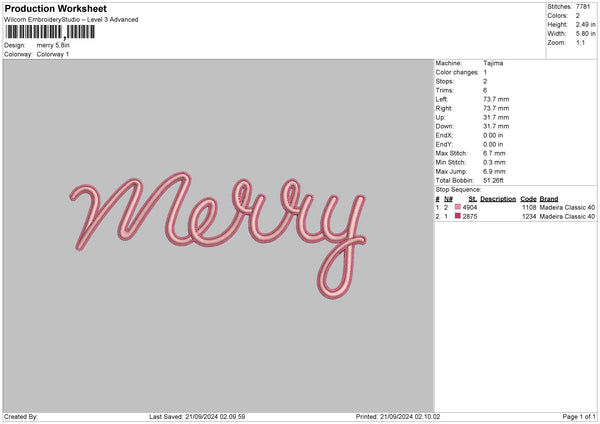
Task: Click the dark pink swatch for stop 2
Action: [458, 216]
